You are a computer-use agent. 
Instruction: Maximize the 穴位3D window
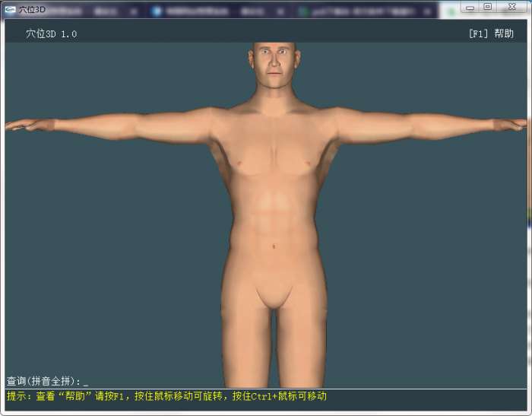click(488, 7)
